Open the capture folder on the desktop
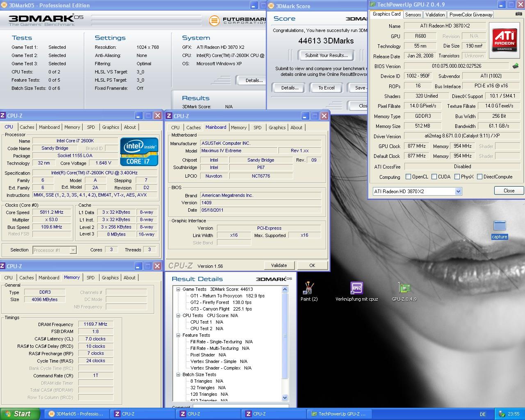 pyautogui.click(x=499, y=229)
